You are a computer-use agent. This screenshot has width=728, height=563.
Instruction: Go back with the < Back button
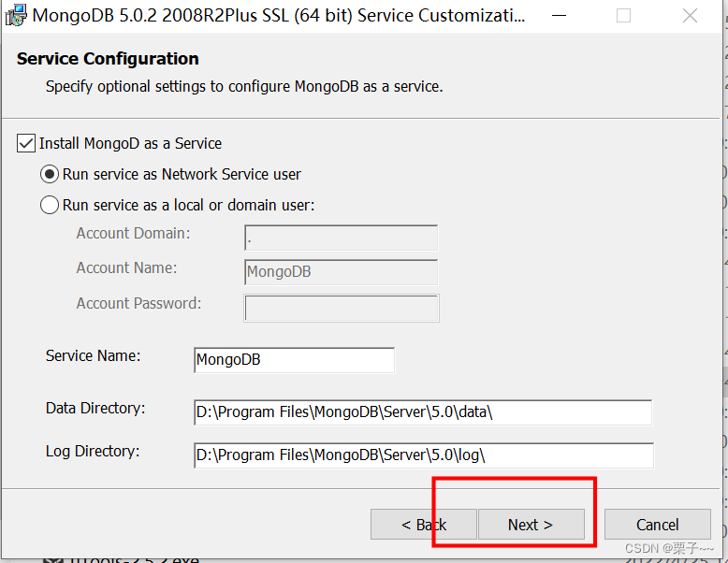[424, 525]
